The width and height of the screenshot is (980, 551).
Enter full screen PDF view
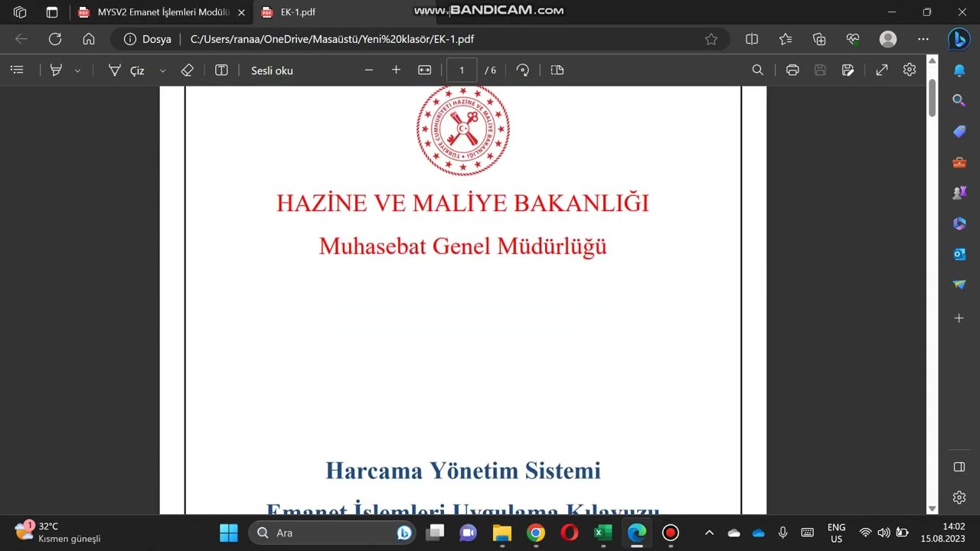[x=882, y=70]
